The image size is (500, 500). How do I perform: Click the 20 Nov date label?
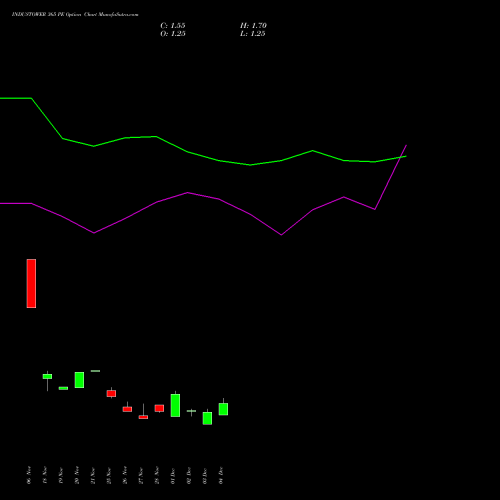[77, 475]
